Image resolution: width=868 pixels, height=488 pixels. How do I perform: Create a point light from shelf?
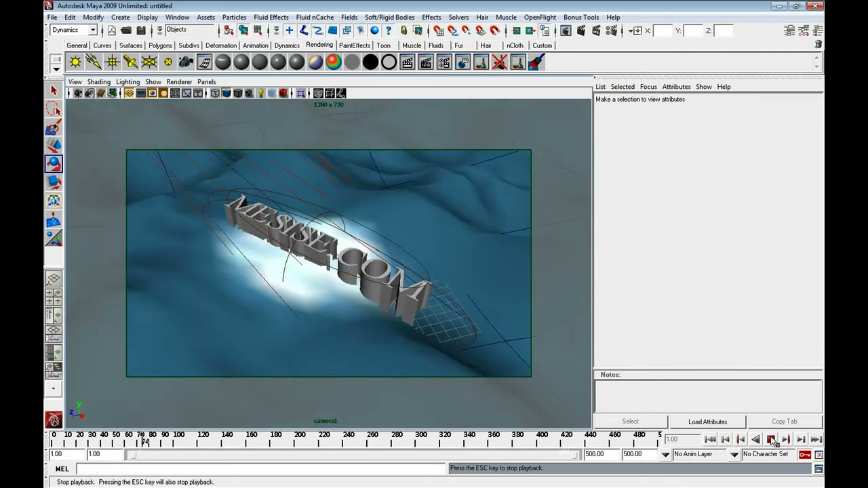pos(112,62)
